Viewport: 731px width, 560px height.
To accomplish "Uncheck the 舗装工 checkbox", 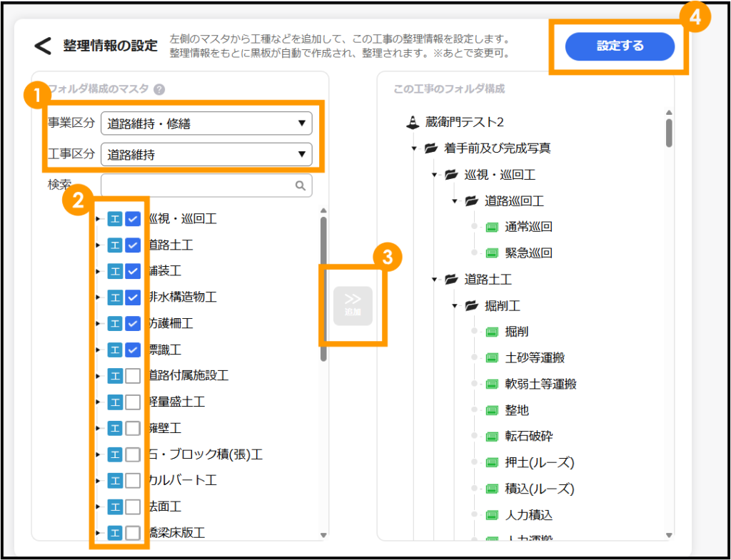I will [133, 270].
